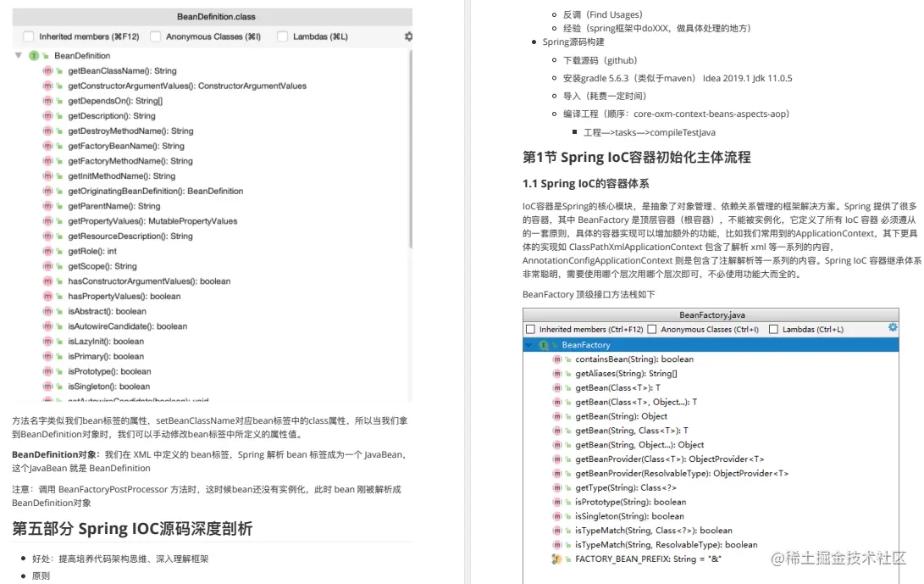
Task: Click method icon beside getPropertyValues()
Action: (x=47, y=221)
